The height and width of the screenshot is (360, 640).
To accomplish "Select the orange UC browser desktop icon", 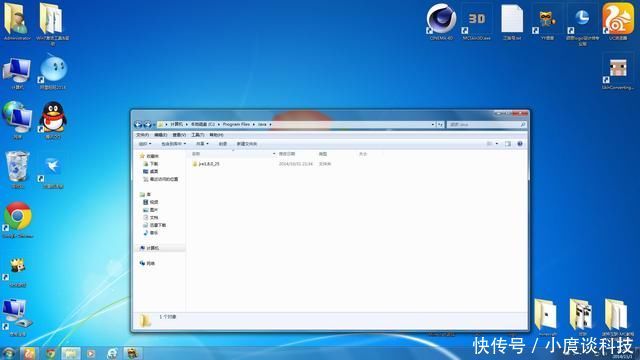I will pyautogui.click(x=618, y=22).
